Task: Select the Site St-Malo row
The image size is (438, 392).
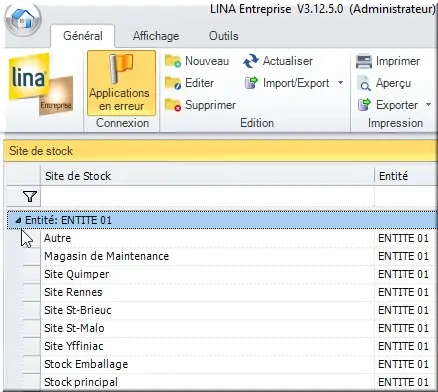Action: [230, 328]
